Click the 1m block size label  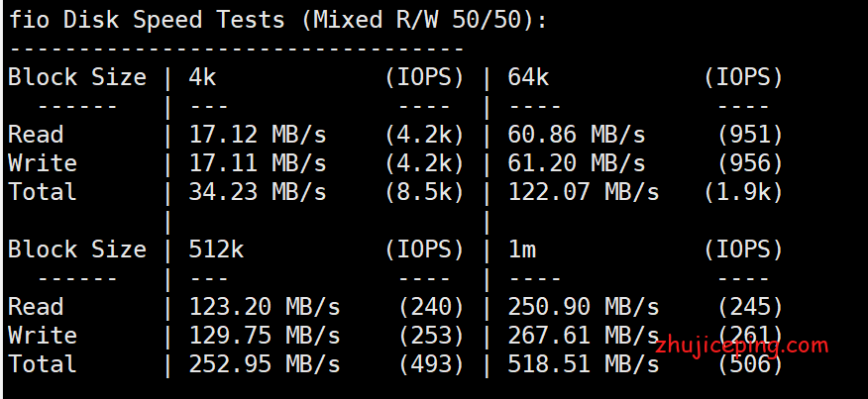[521, 249]
